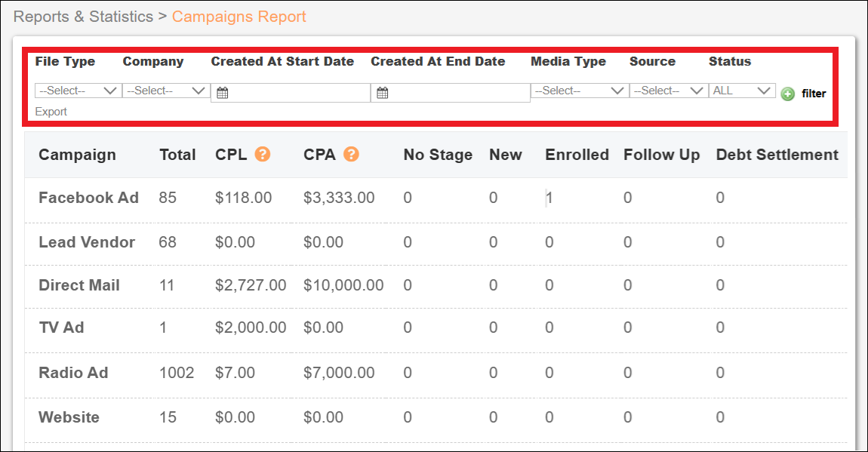Click the Company filter label
This screenshot has width=868, height=452.
[152, 61]
